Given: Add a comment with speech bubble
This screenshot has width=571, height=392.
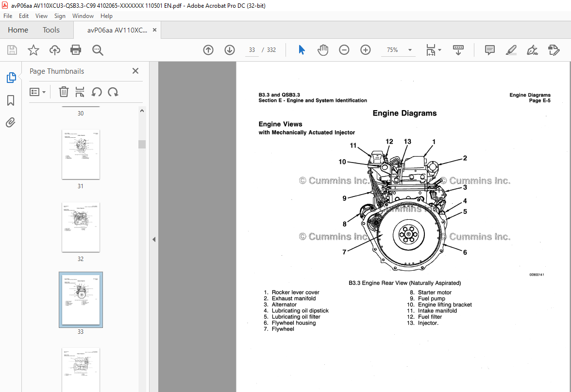Looking at the screenshot, I should pyautogui.click(x=490, y=50).
